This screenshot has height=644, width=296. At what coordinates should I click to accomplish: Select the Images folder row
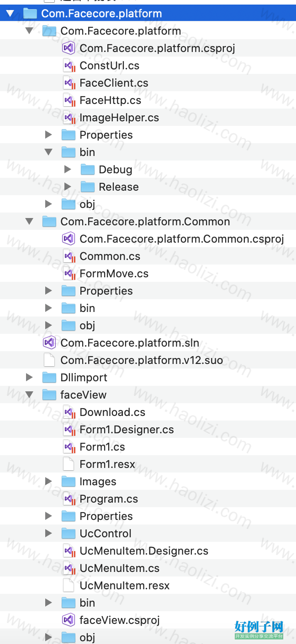148,482
